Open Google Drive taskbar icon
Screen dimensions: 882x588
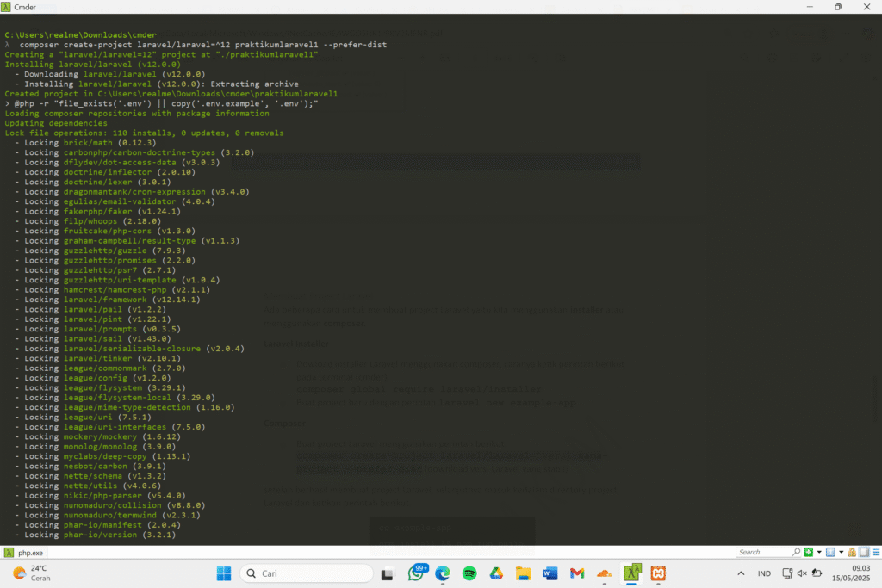[x=496, y=573]
